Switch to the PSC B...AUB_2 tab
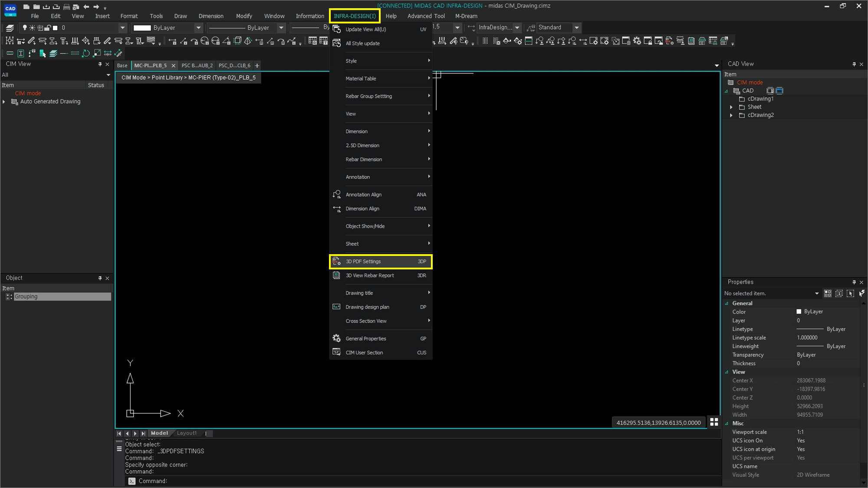The image size is (868, 488). coord(197,66)
